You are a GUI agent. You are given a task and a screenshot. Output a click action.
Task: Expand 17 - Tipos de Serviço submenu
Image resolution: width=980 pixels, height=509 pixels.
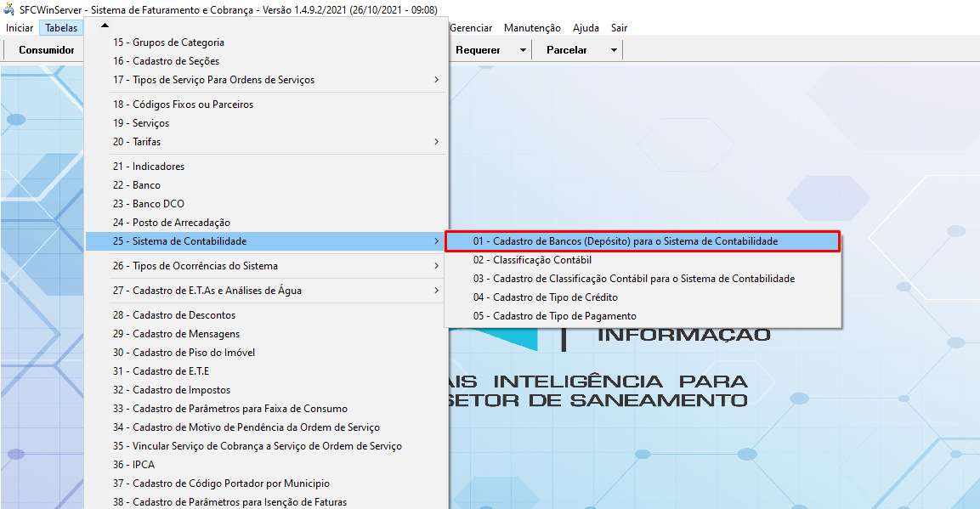pos(436,80)
